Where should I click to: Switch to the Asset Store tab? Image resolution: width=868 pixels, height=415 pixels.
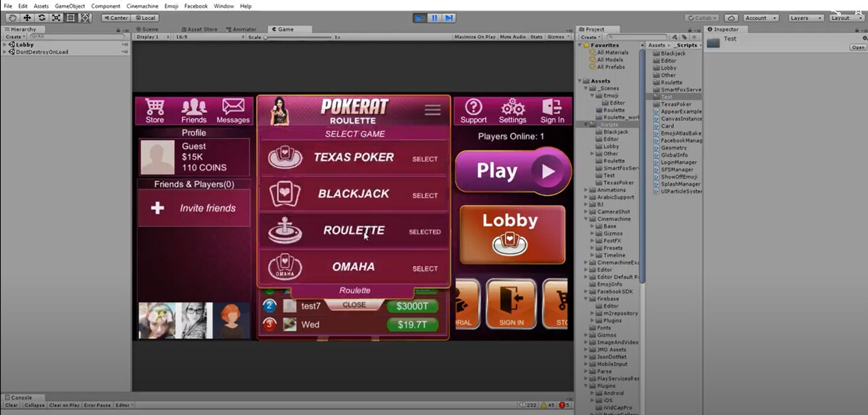[x=199, y=29]
